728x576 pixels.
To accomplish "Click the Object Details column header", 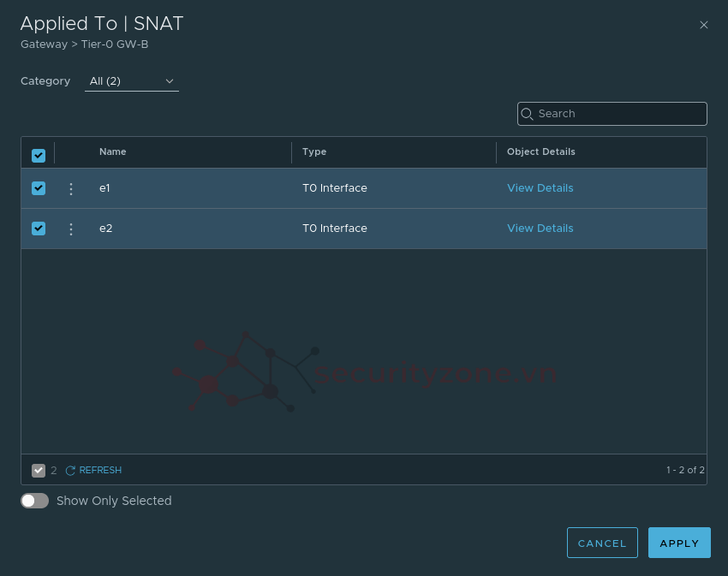I will click(x=540, y=152).
